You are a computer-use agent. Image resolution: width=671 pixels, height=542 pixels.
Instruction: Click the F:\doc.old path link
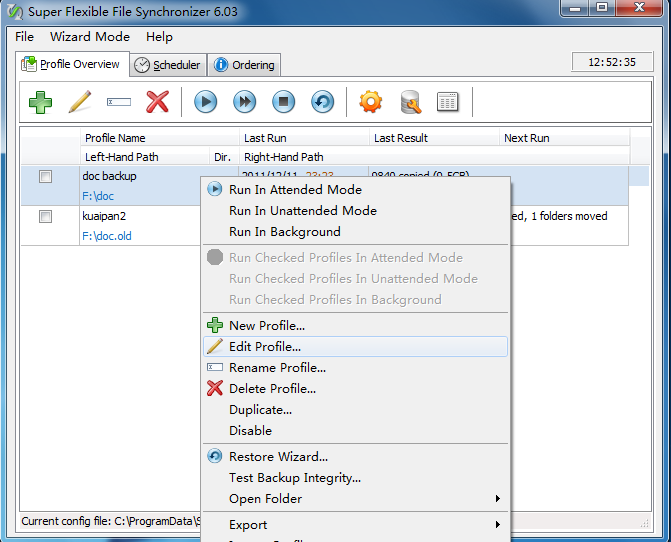pyautogui.click(x=107, y=236)
